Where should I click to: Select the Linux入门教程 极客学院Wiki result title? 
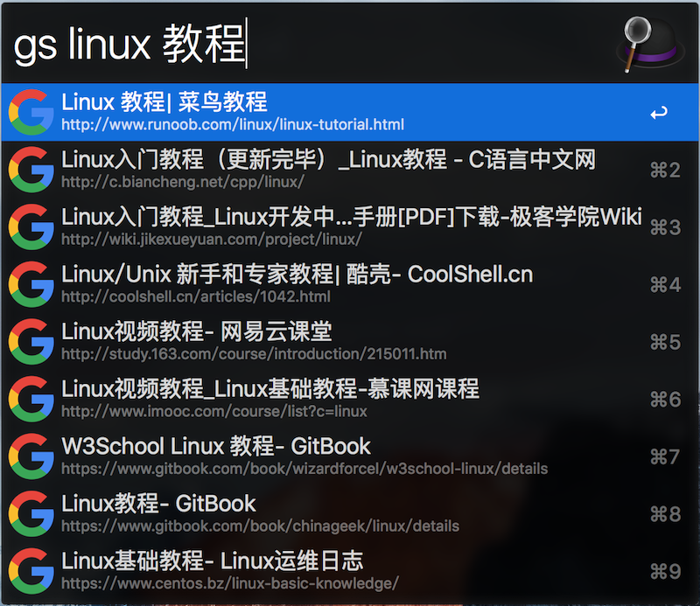click(352, 216)
